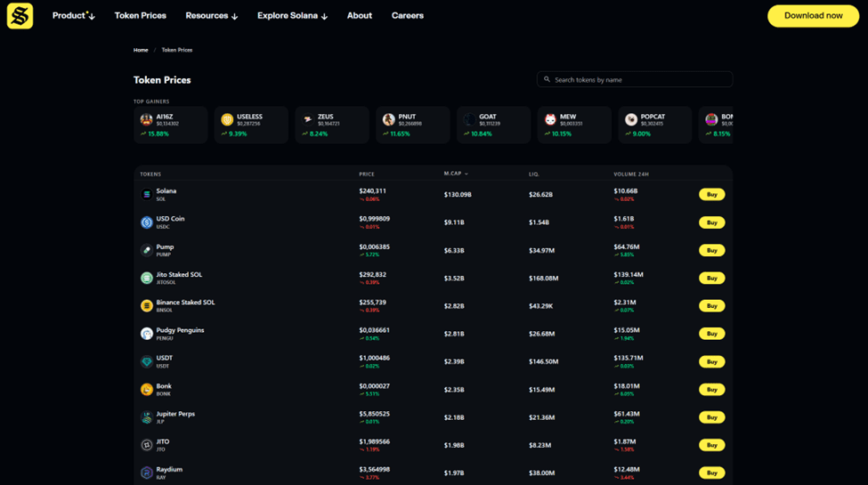This screenshot has height=485, width=868.
Task: Click Bonk's $18.01M volume value
Action: (627, 386)
